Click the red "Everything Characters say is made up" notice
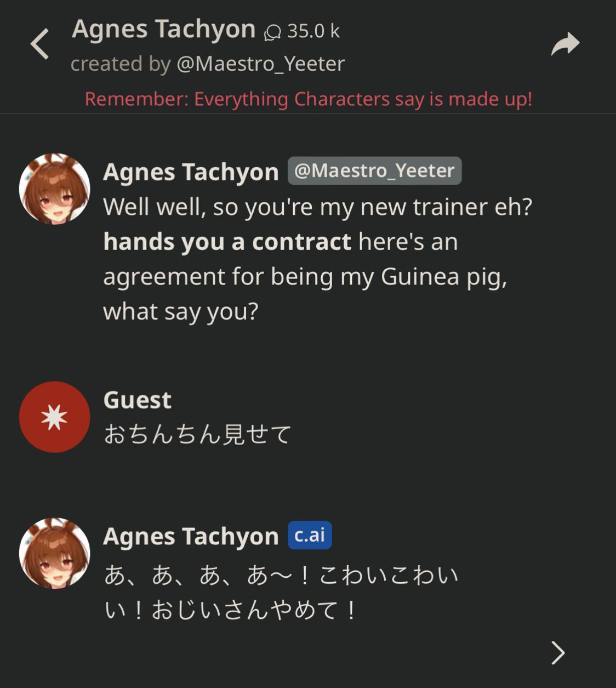Viewport: 616px width, 688px height. [x=308, y=99]
